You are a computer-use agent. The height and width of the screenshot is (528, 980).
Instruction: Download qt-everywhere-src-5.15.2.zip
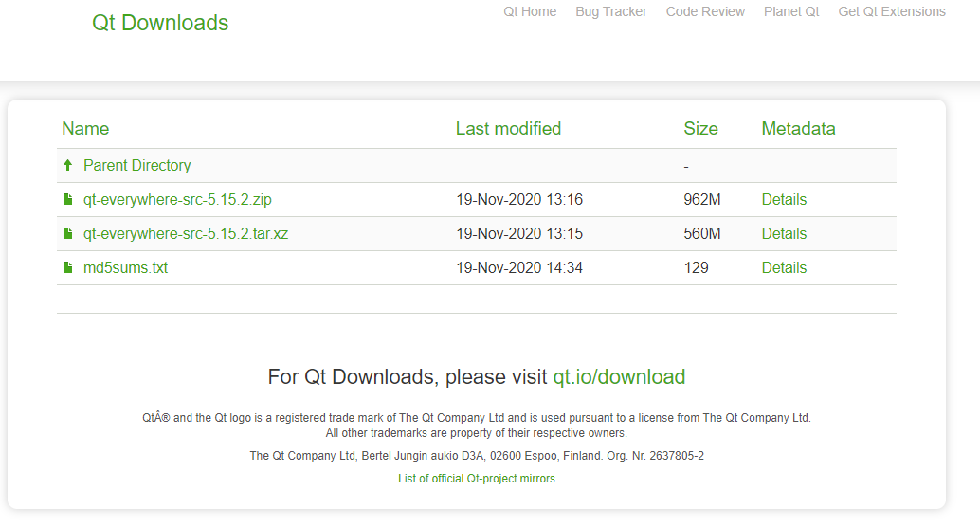(177, 200)
